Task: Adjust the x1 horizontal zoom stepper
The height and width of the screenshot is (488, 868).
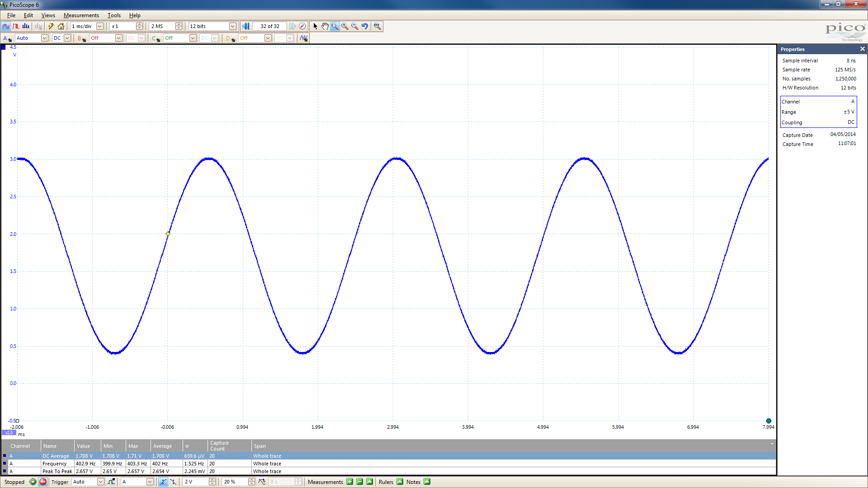Action: tap(140, 26)
